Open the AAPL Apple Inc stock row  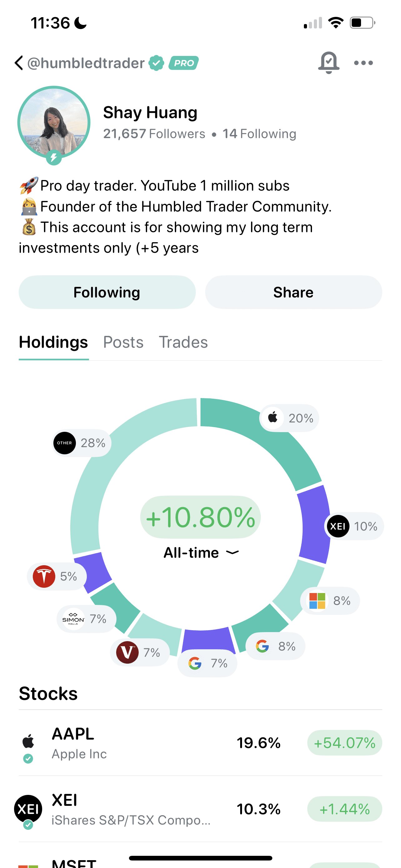click(200, 743)
